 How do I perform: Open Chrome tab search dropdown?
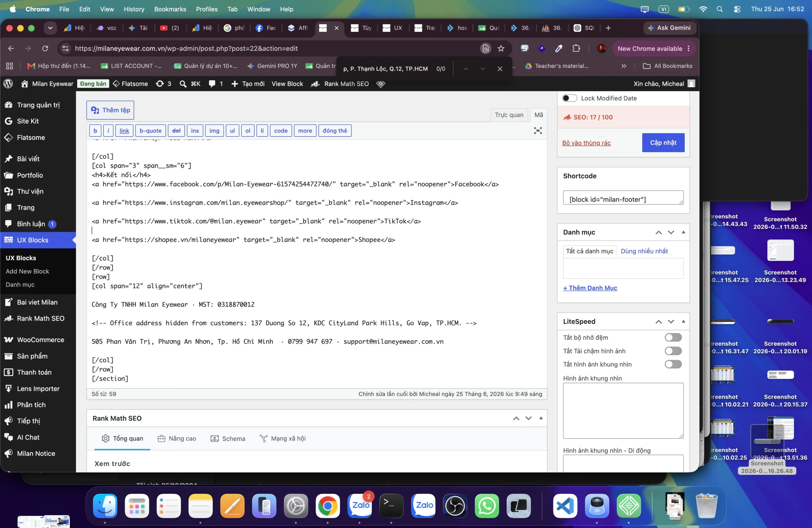click(50, 28)
